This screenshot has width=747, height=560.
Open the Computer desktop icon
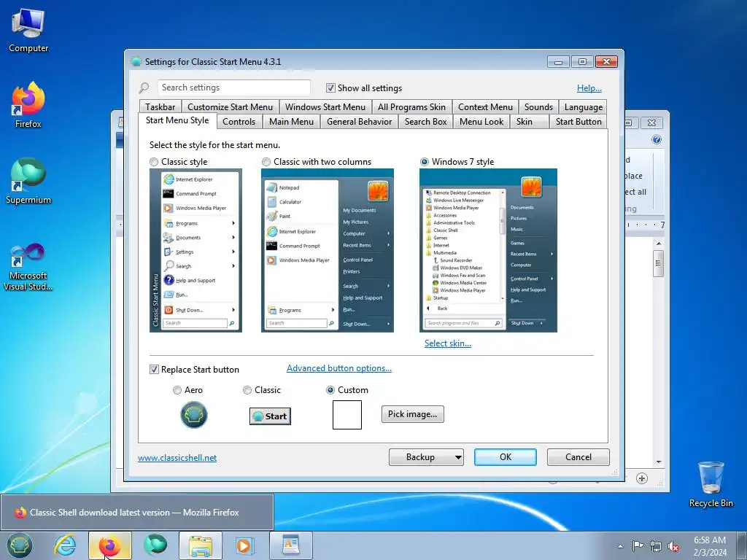point(28,31)
